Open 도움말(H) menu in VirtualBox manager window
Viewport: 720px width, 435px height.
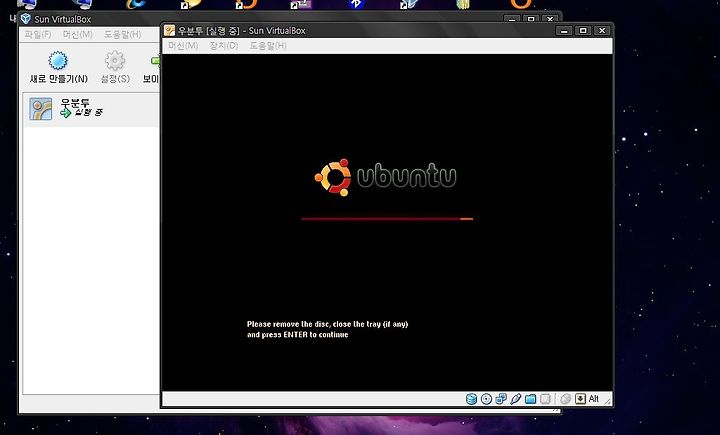(122, 34)
